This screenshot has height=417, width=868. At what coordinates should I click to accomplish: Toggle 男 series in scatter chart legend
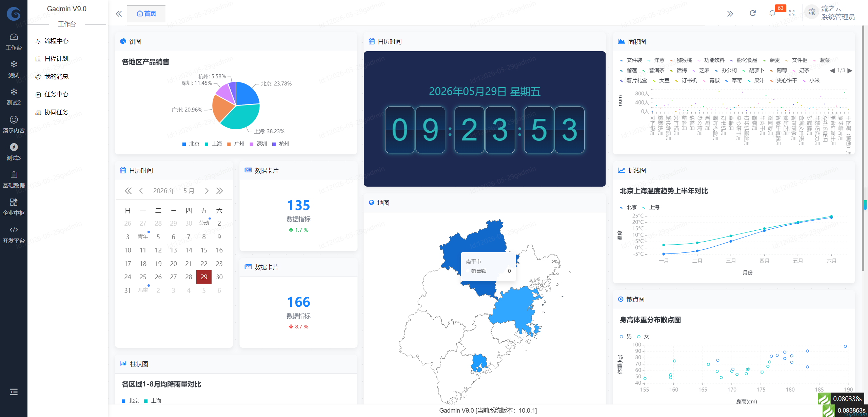[x=626, y=336]
